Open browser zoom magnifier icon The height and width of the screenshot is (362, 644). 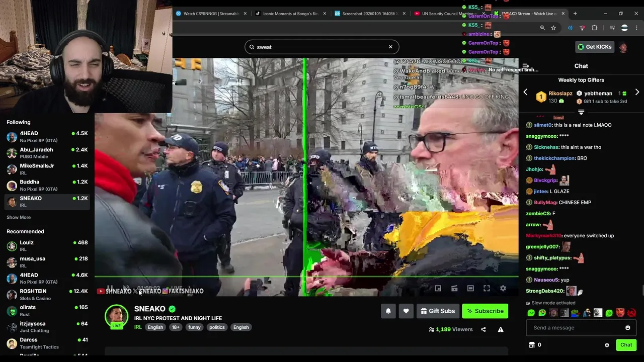pyautogui.click(x=542, y=28)
